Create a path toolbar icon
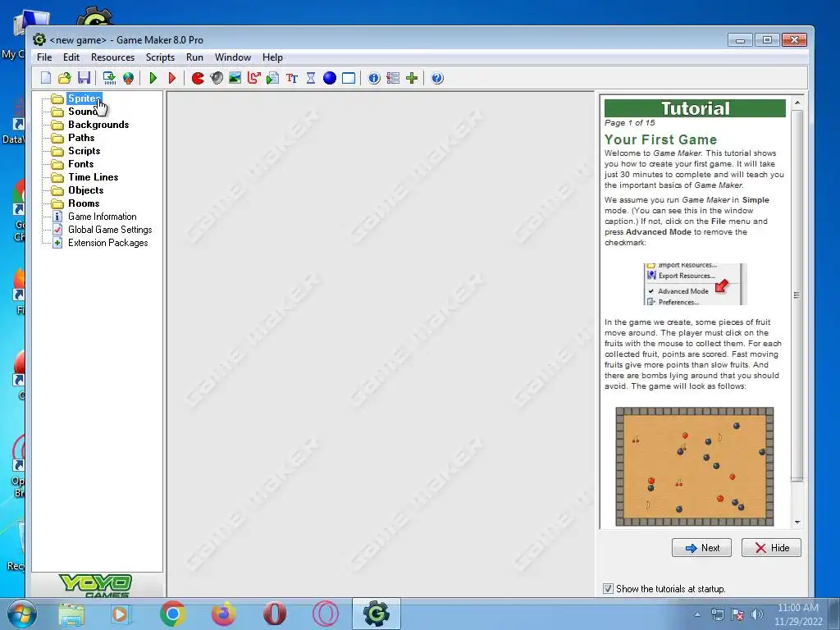Viewport: 840px width, 630px height. (254, 78)
